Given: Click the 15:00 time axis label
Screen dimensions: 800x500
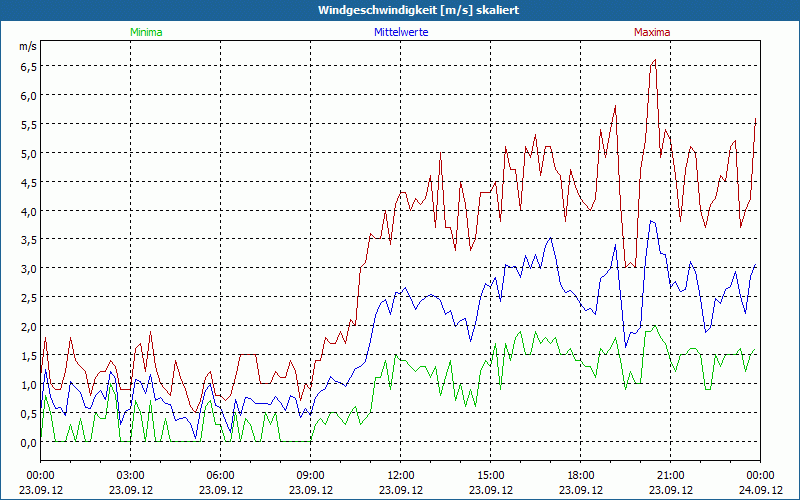Looking at the screenshot, I should [491, 476].
